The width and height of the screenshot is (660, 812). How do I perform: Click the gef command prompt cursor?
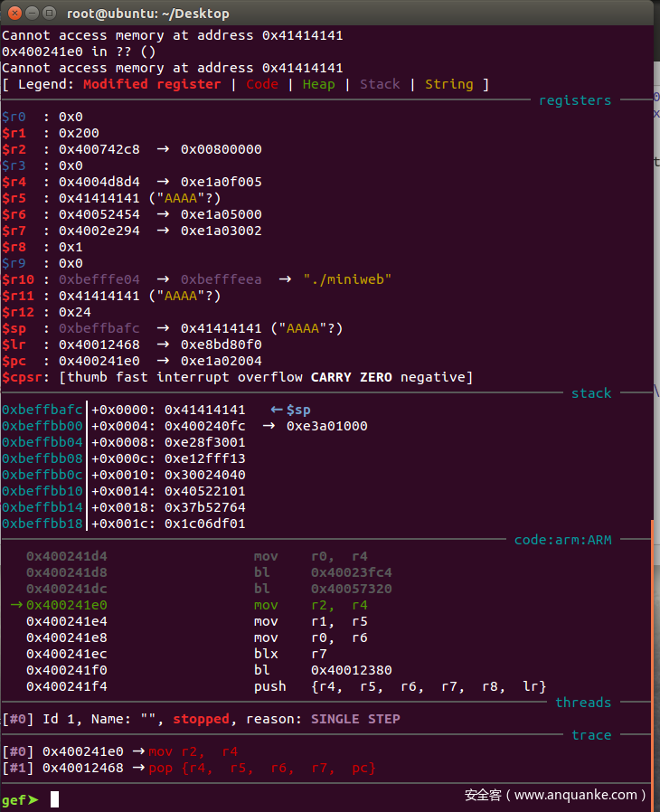(x=55, y=799)
